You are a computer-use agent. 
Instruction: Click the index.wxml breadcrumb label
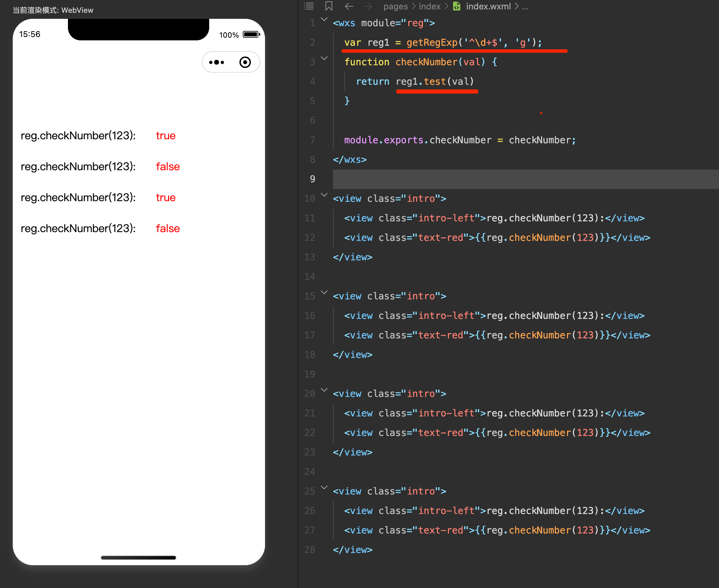[488, 6]
